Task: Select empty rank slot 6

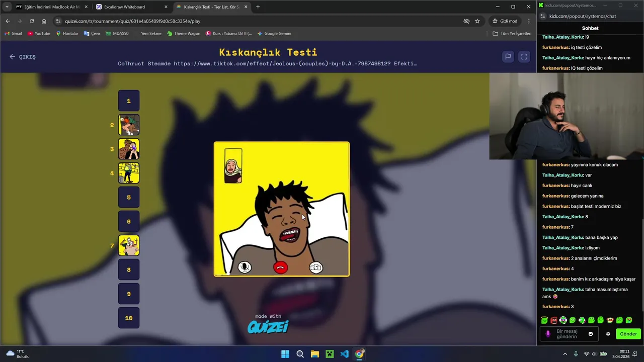Action: pyautogui.click(x=129, y=221)
